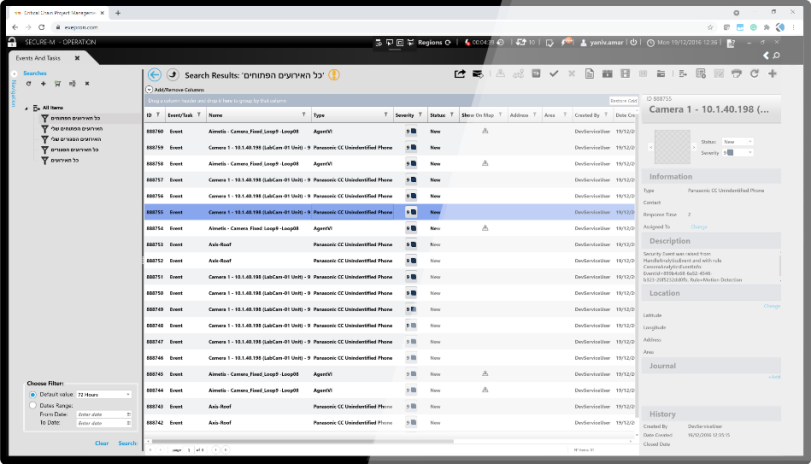Show on map icon in row 888758
Image resolution: width=811 pixels, height=464 pixels.
pos(485,163)
